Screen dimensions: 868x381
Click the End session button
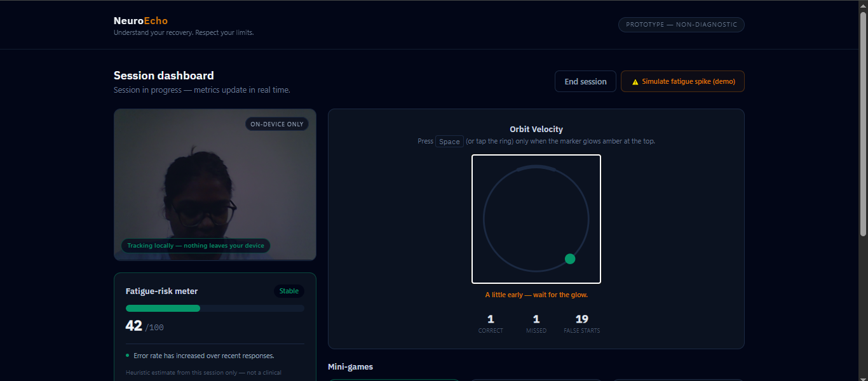click(x=585, y=81)
